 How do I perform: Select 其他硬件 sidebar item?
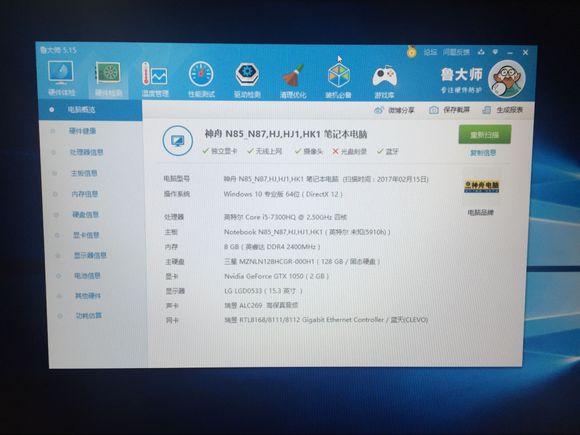(88, 296)
